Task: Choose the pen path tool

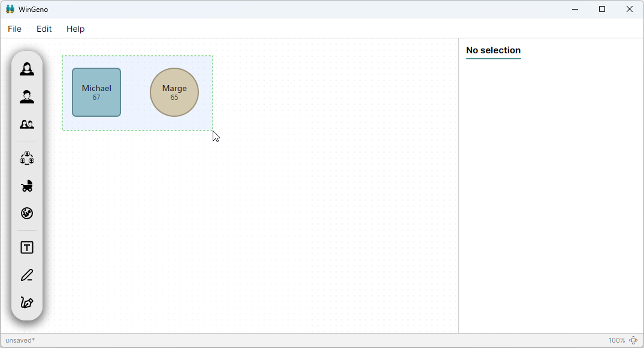Action: pyautogui.click(x=27, y=303)
